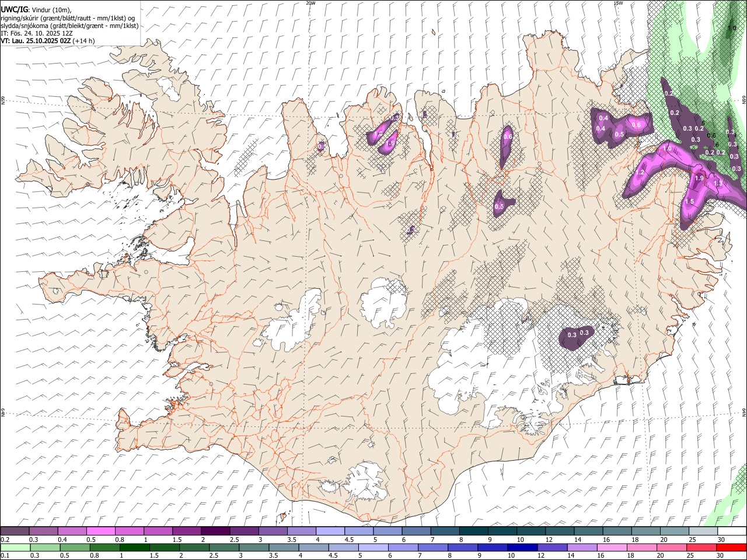Click lower legend dark blue swatch between 10 and 12
The image size is (747, 560).
tap(522, 547)
